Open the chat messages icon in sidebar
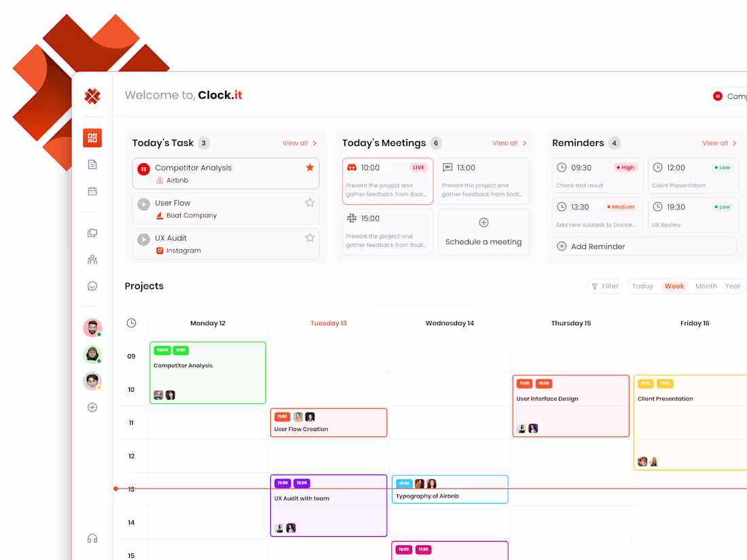 [92, 286]
